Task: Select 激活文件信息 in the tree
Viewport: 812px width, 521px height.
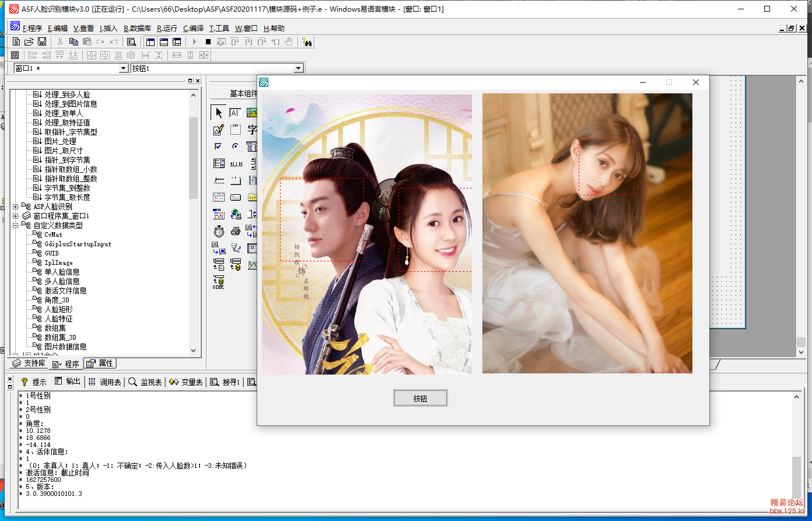Action: coord(65,291)
